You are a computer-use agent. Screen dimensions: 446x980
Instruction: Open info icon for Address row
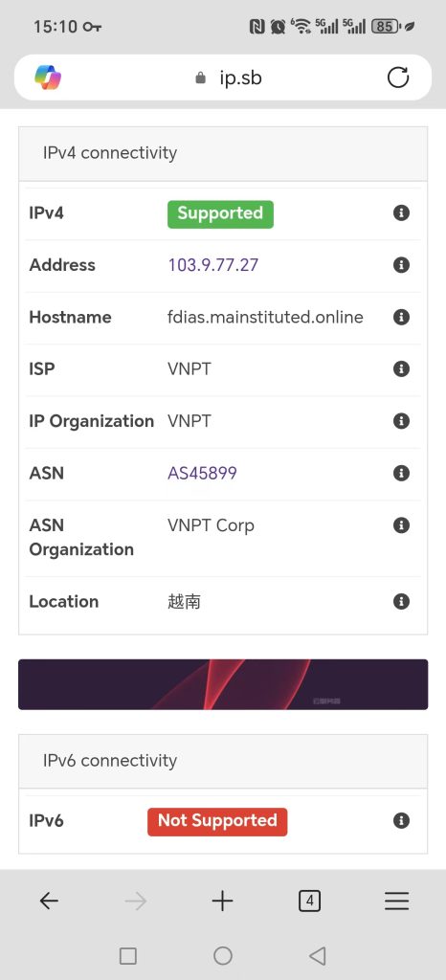pos(401,265)
